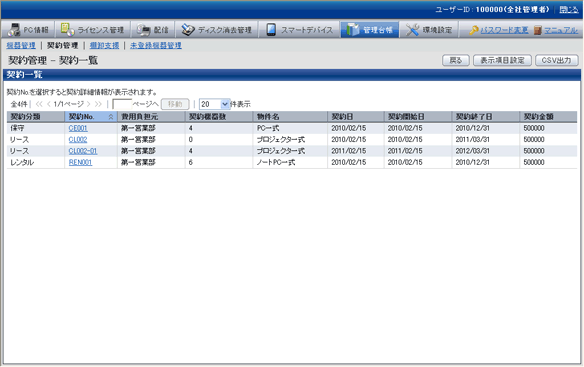The width and height of the screenshot is (584, 367).
Task: Select the 配信 distribution icon
Action: point(143,30)
